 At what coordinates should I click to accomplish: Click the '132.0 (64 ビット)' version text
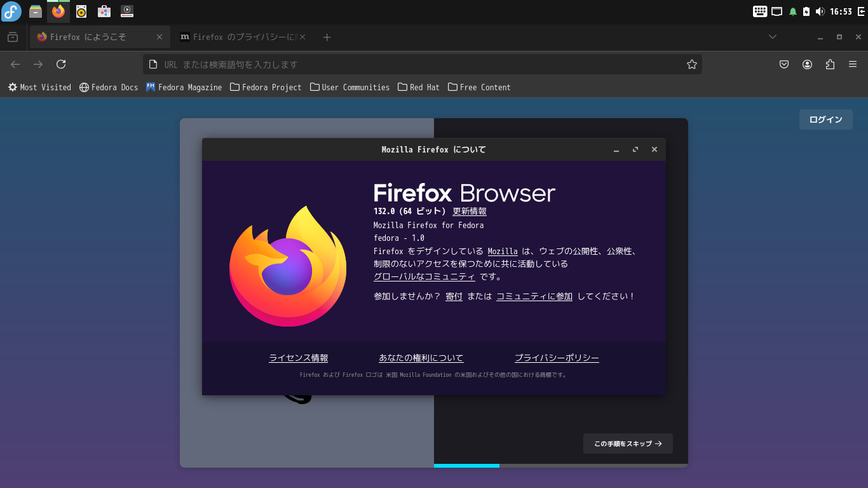410,212
